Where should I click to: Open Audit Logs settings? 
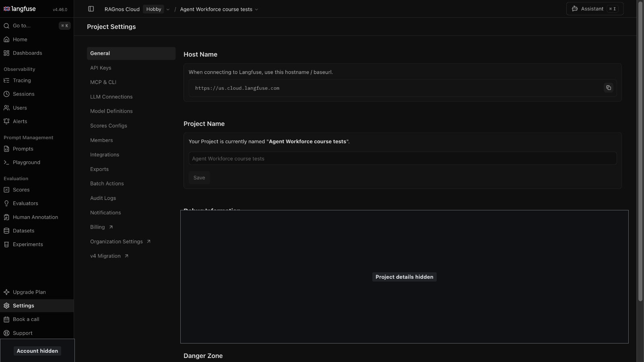pyautogui.click(x=131, y=198)
